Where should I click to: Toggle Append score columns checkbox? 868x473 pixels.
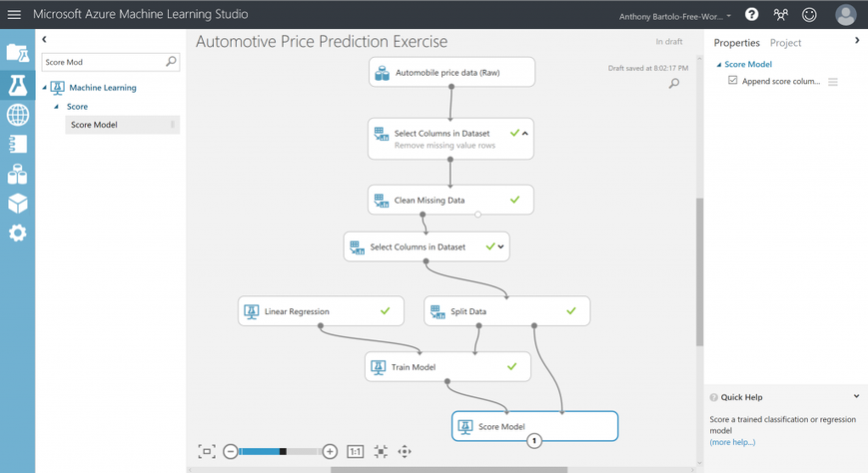(733, 81)
